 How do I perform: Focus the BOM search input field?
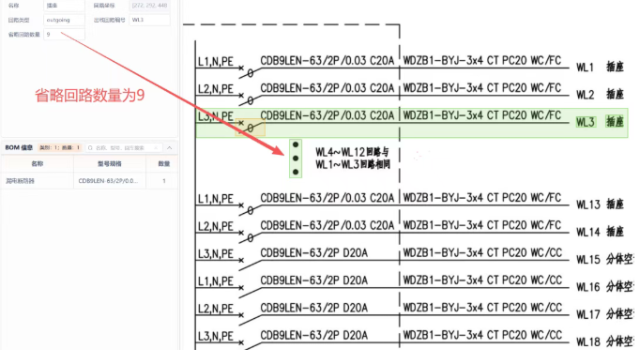point(124,147)
